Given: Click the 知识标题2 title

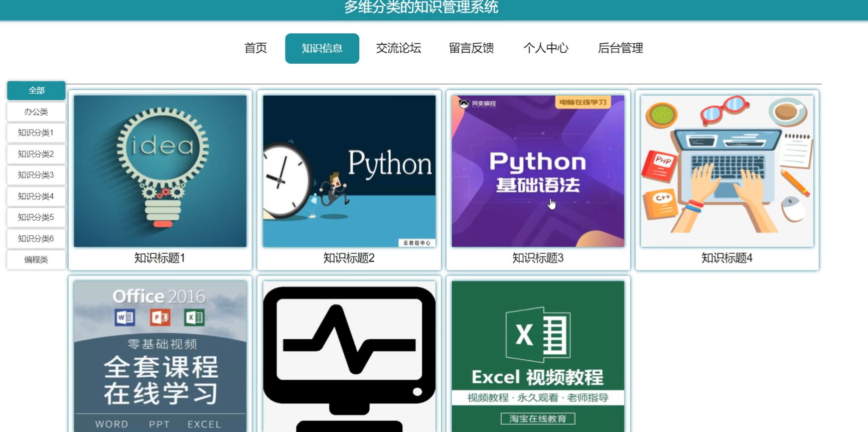Looking at the screenshot, I should click(x=349, y=258).
